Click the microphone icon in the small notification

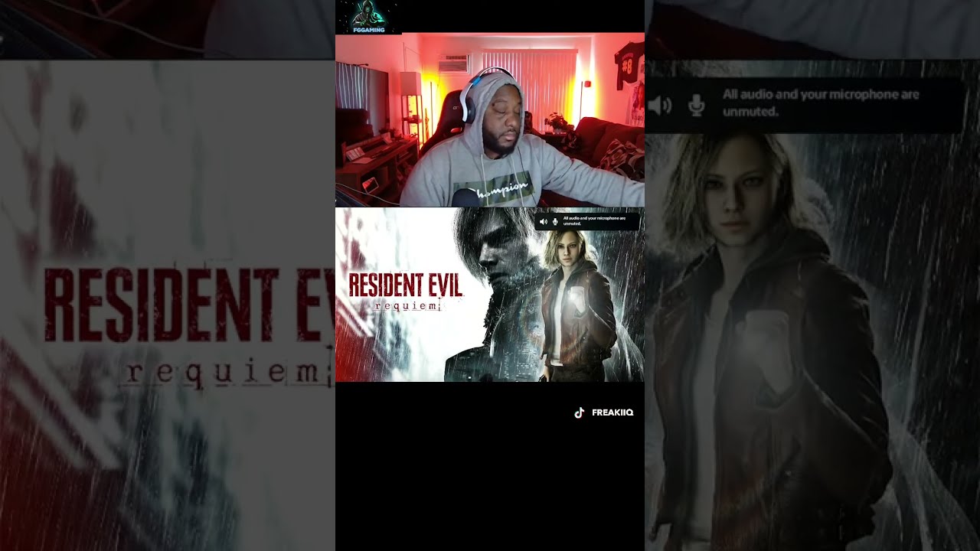[554, 221]
